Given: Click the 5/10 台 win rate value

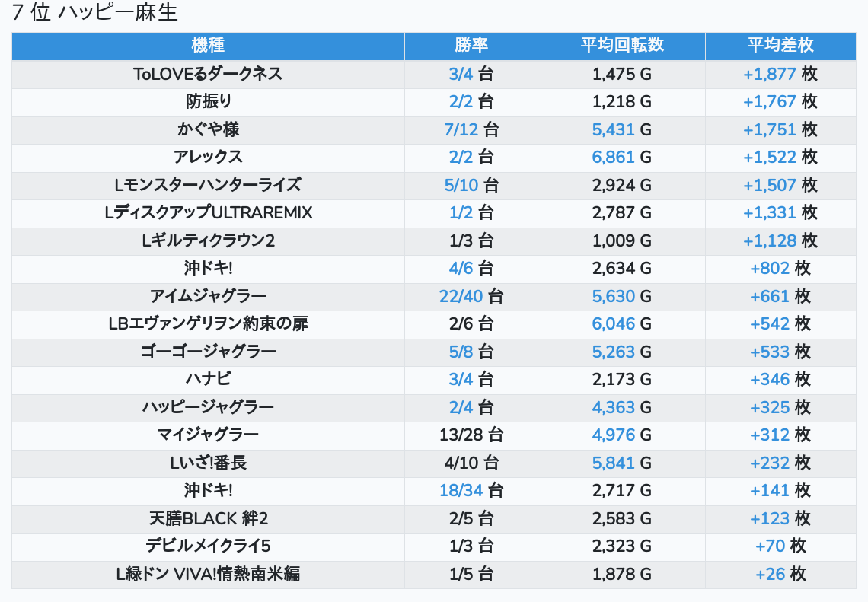Looking at the screenshot, I should pyautogui.click(x=471, y=186).
